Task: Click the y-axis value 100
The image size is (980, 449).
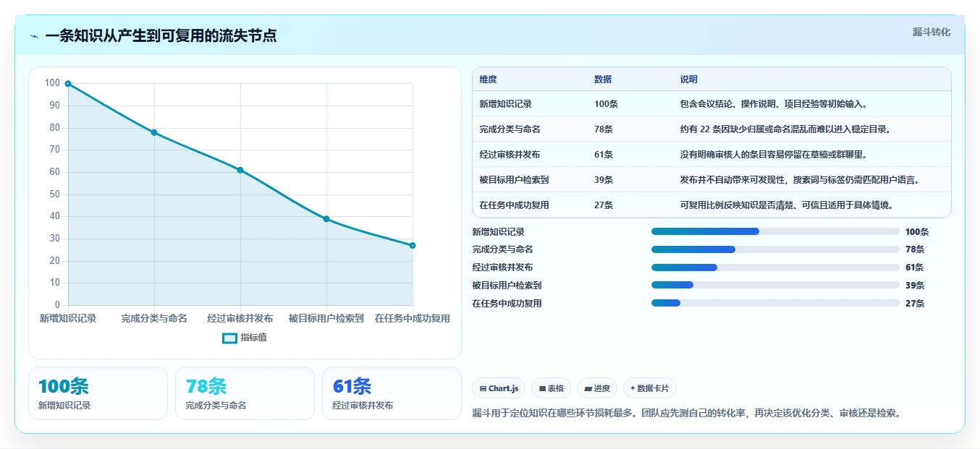Action: [x=52, y=83]
